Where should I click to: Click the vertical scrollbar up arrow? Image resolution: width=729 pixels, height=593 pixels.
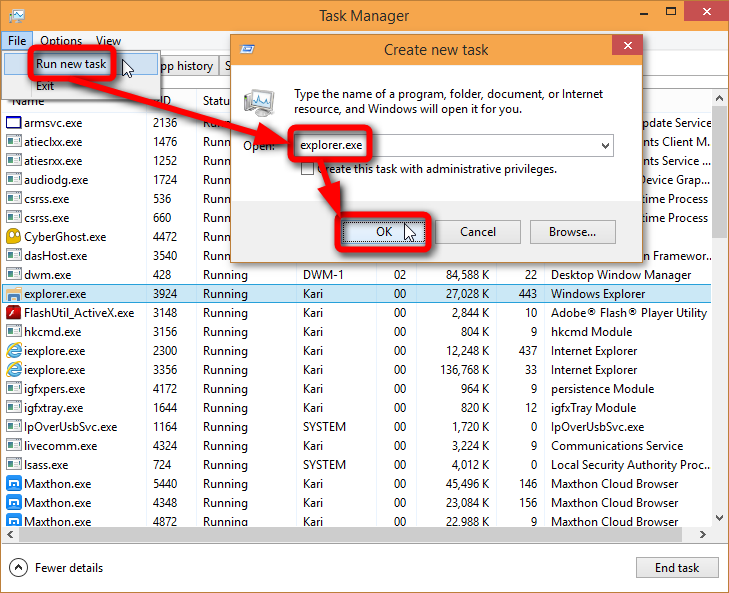tap(719, 98)
